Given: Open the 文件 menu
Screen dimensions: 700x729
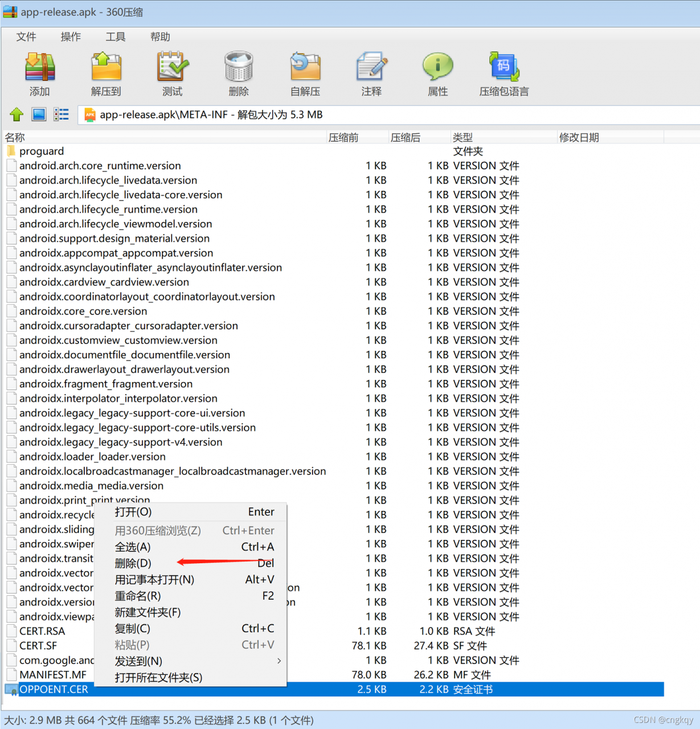Looking at the screenshot, I should (26, 37).
